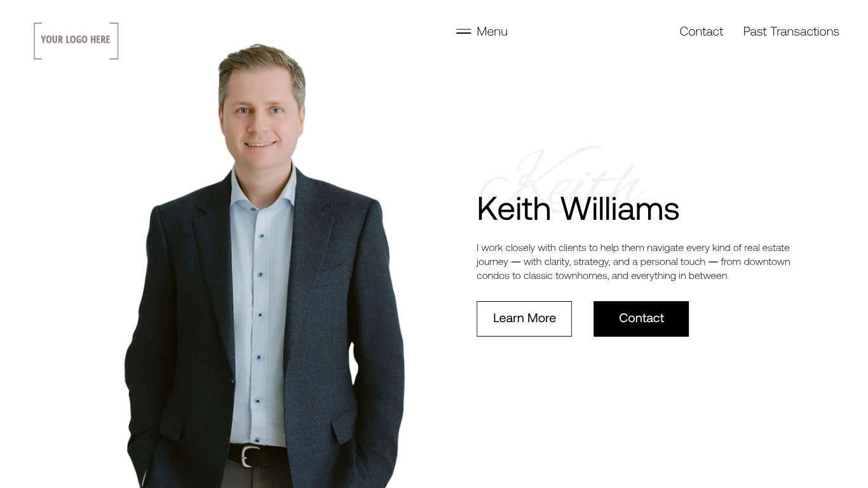Click the left bracket of the logo
Viewport: 868px width, 488px height.
(37, 41)
